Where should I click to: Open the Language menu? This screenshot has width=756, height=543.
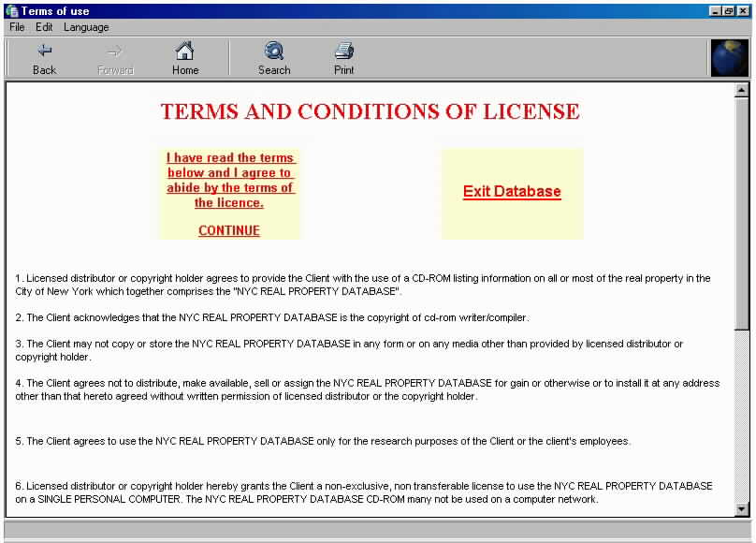pyautogui.click(x=86, y=27)
